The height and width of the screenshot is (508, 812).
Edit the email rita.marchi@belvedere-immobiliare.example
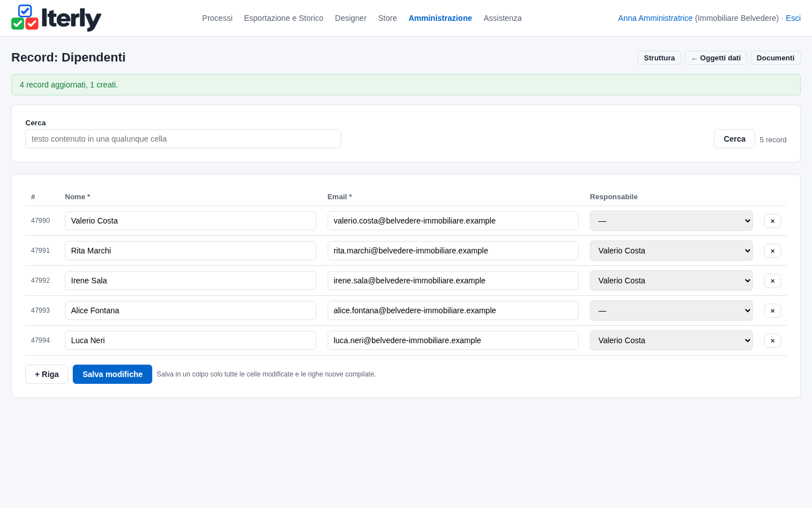[453, 251]
